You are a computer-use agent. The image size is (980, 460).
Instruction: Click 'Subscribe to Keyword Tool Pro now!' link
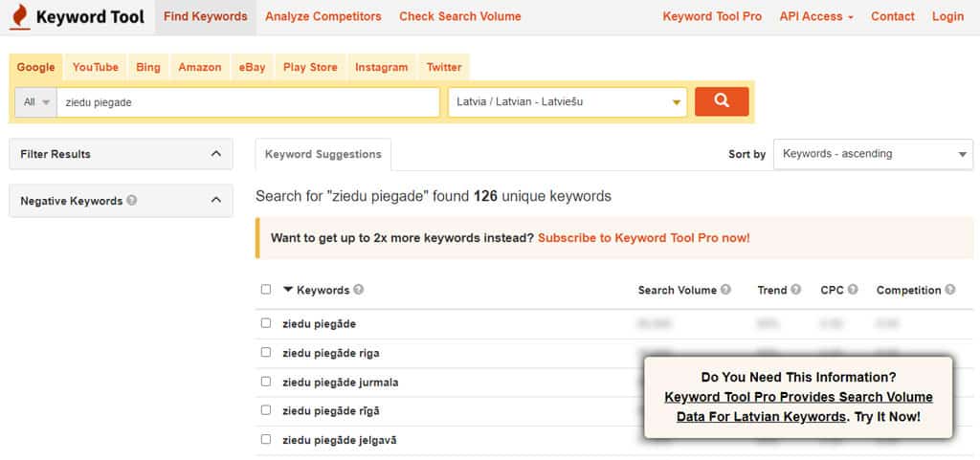tap(644, 238)
